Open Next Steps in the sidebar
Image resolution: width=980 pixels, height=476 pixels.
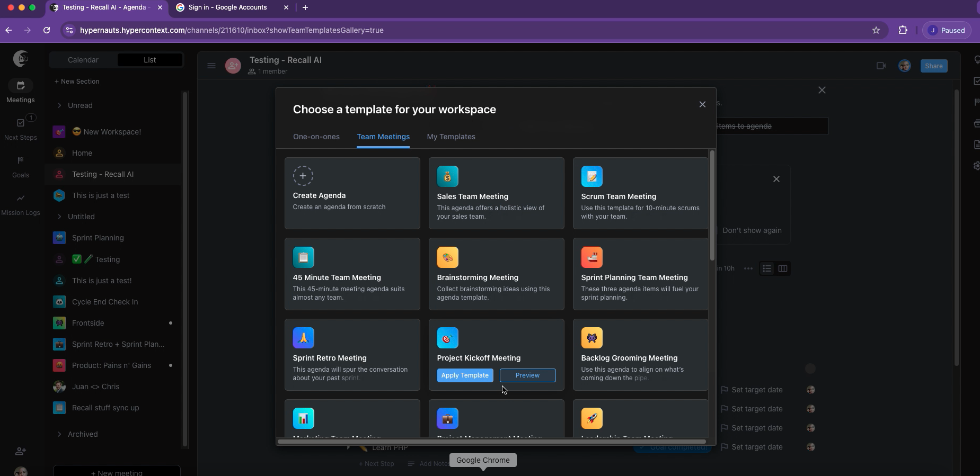coord(21,123)
